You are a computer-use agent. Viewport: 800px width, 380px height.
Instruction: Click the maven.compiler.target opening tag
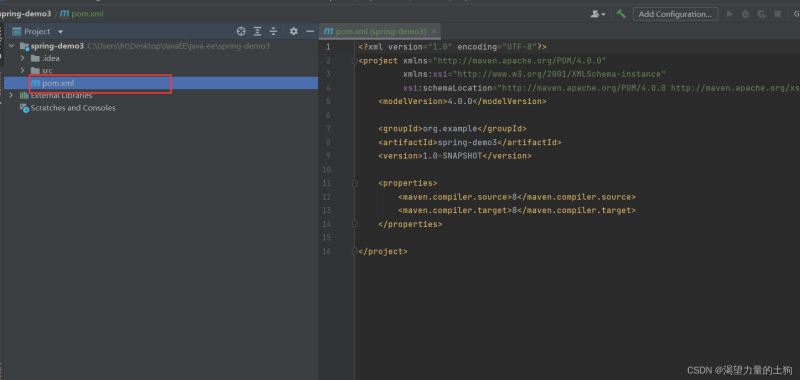pos(455,210)
